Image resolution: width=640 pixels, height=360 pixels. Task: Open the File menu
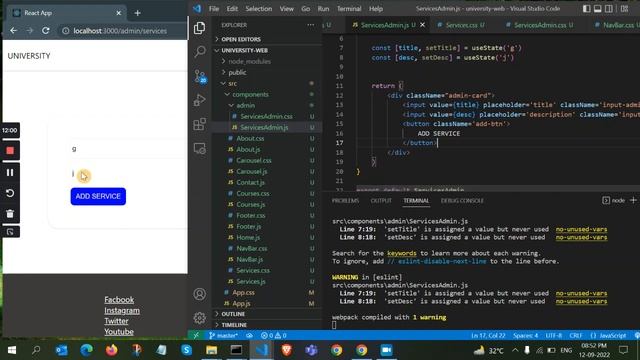point(214,9)
